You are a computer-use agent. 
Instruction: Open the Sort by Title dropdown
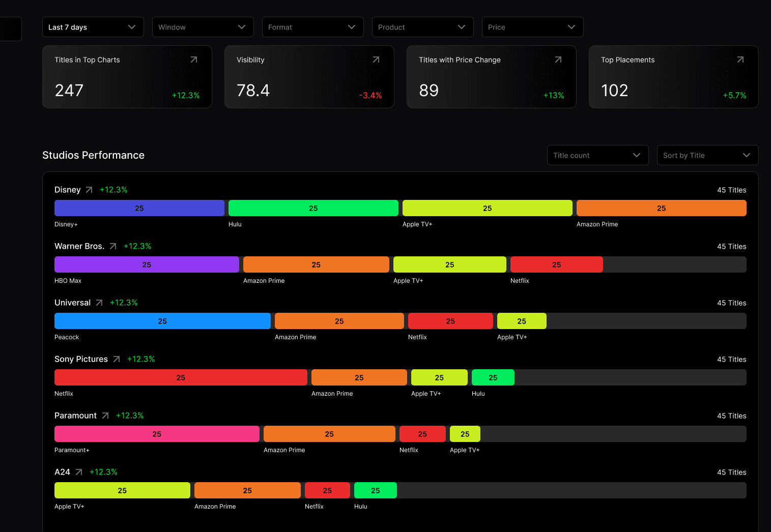(x=708, y=155)
